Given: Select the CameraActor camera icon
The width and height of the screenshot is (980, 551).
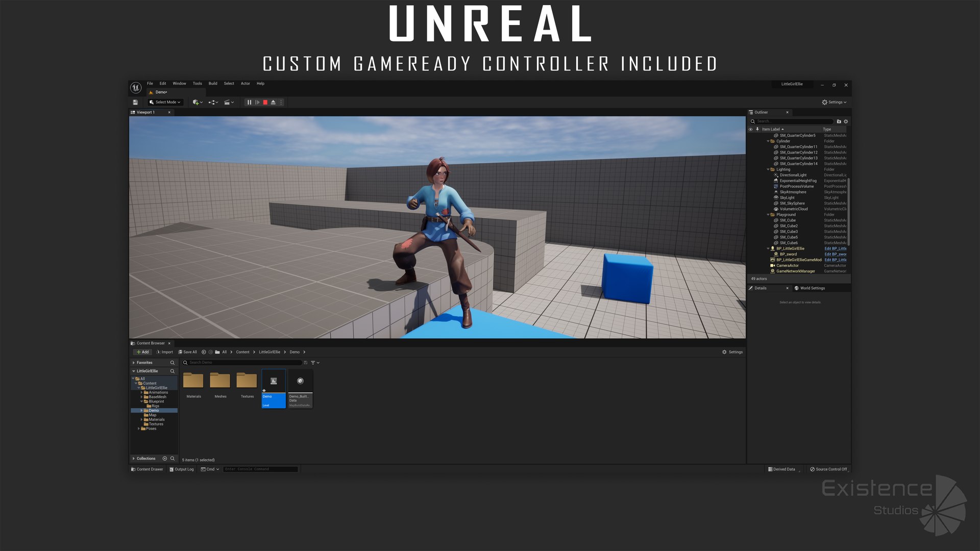Looking at the screenshot, I should [773, 266].
